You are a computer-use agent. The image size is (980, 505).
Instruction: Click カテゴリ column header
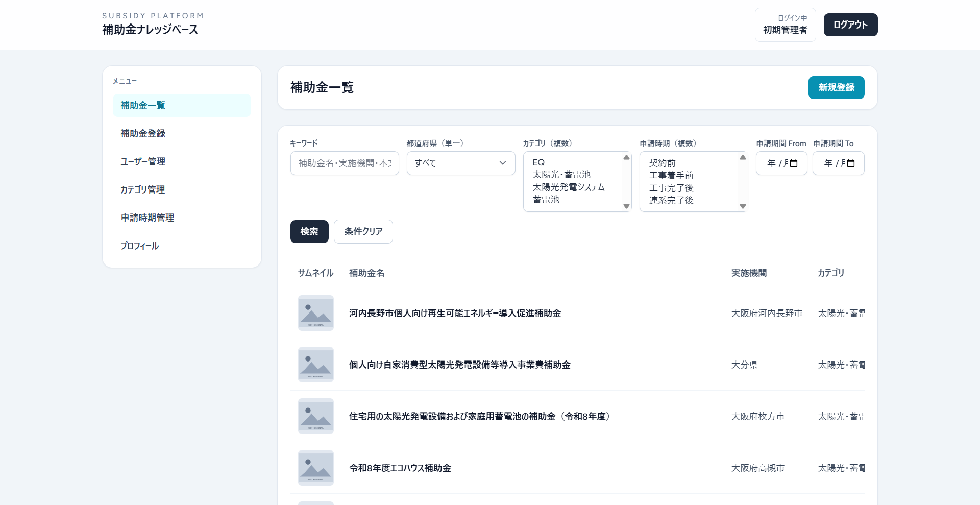click(x=831, y=273)
